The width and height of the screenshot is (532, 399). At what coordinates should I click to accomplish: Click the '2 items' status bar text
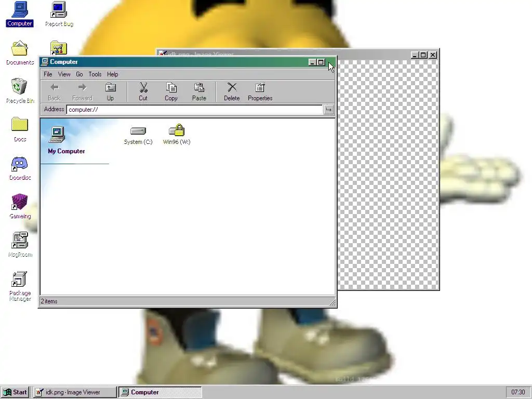tap(49, 301)
